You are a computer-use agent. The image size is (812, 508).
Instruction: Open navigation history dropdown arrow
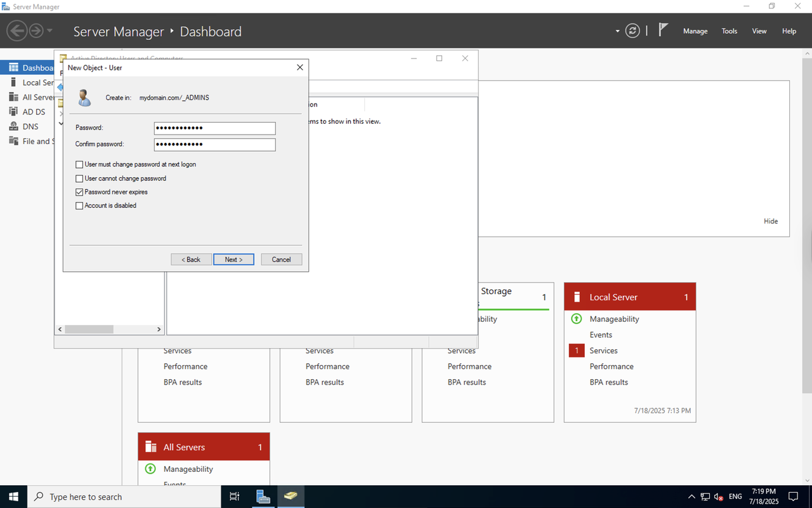pyautogui.click(x=49, y=30)
